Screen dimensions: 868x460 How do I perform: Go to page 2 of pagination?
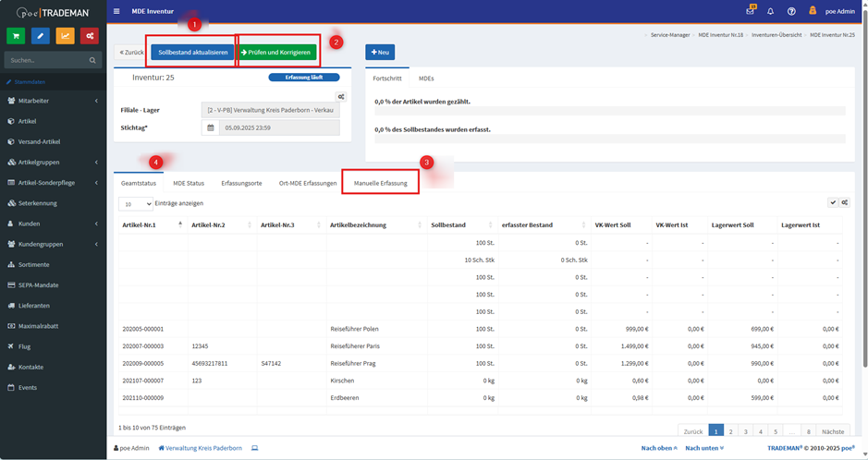tap(730, 431)
